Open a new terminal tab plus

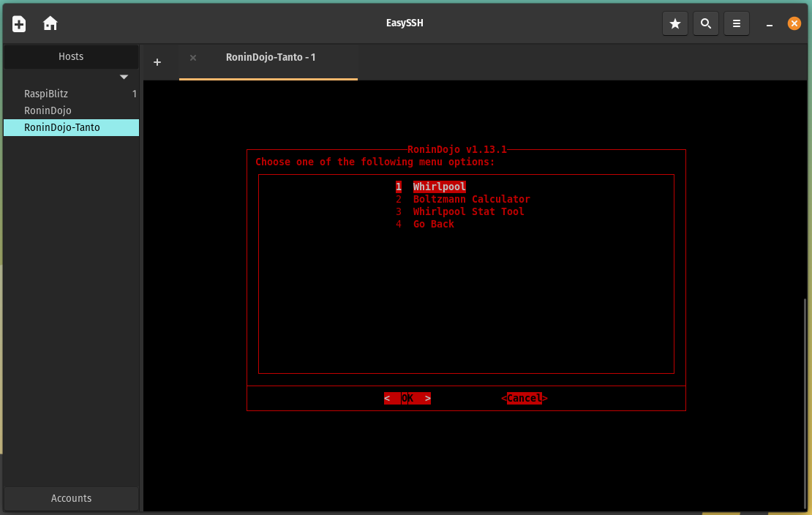(x=157, y=62)
